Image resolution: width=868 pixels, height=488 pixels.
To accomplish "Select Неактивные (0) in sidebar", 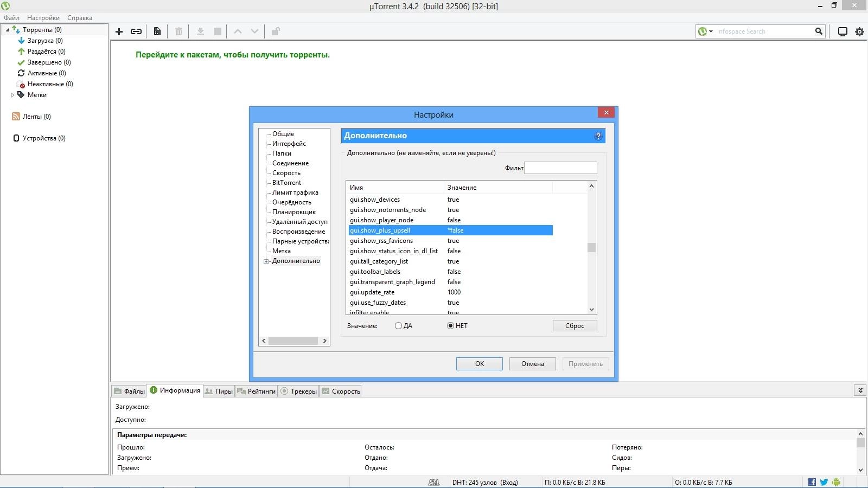I will (x=50, y=84).
